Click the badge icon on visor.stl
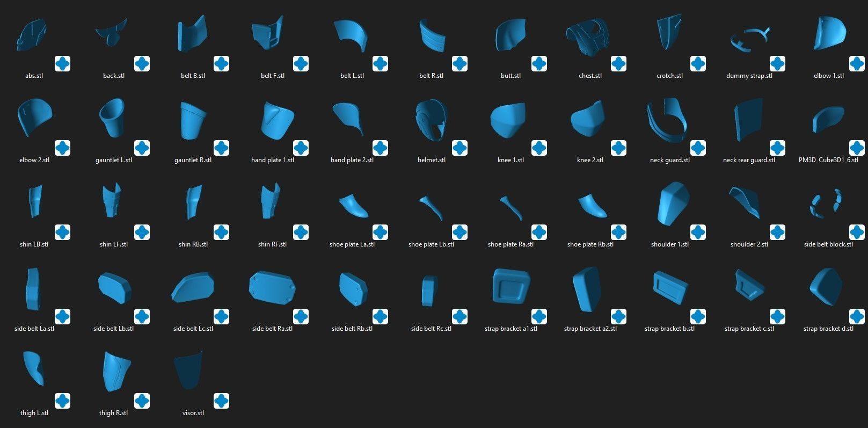 [x=222, y=401]
